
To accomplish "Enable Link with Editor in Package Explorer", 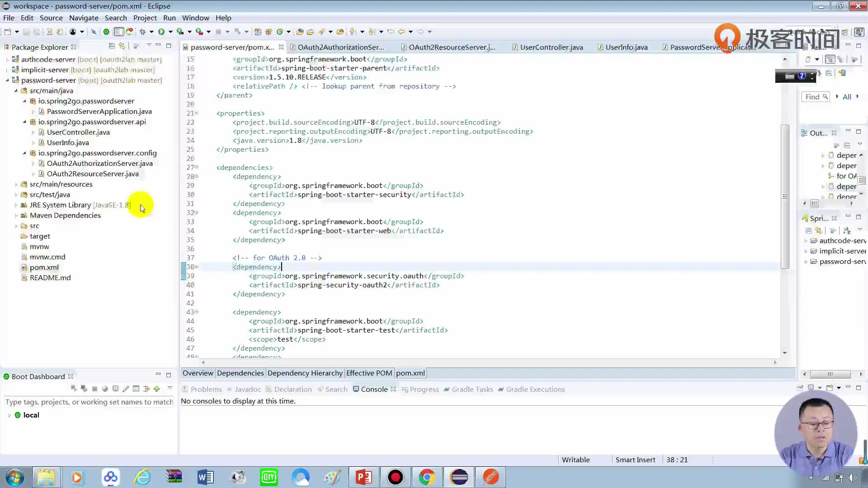I will coord(122,47).
